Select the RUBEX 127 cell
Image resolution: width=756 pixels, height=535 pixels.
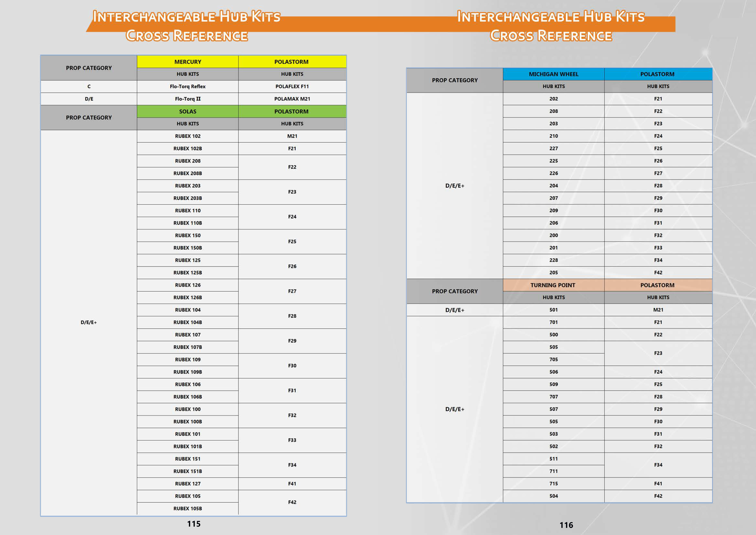click(x=188, y=484)
